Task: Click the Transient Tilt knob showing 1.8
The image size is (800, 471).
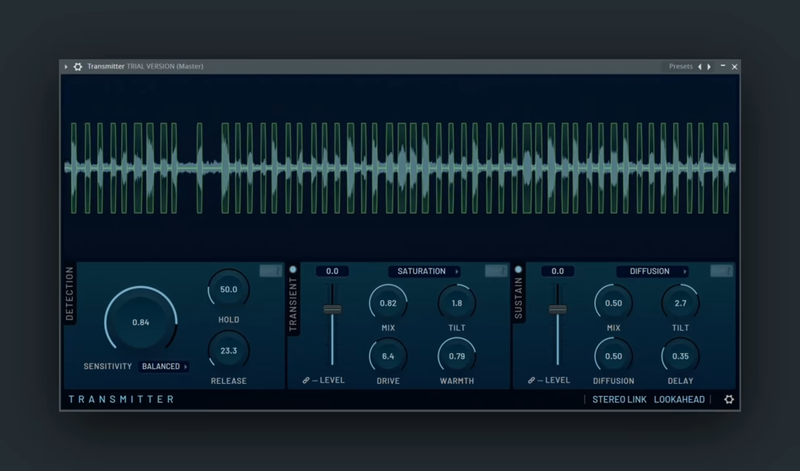Action: click(457, 303)
